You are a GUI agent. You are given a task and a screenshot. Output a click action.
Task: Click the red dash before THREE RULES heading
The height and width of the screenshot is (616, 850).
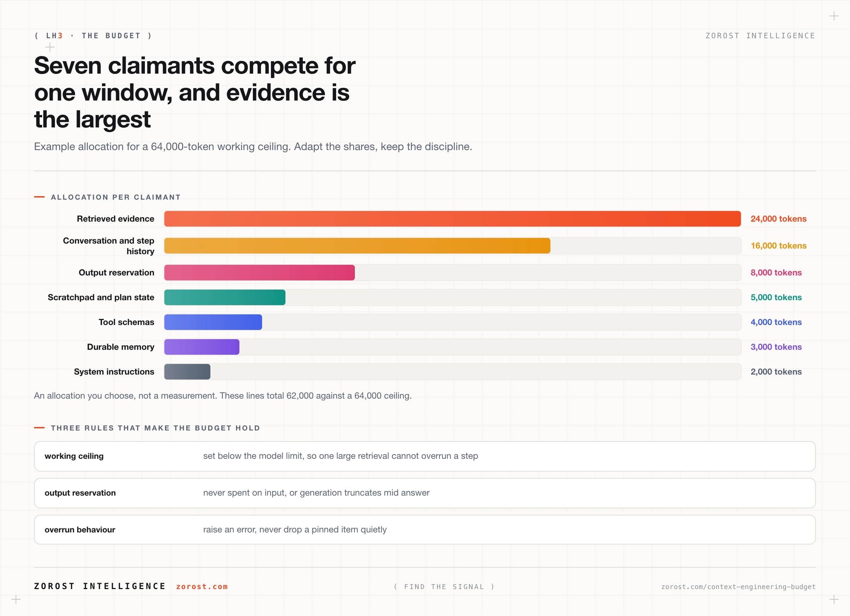coord(39,428)
